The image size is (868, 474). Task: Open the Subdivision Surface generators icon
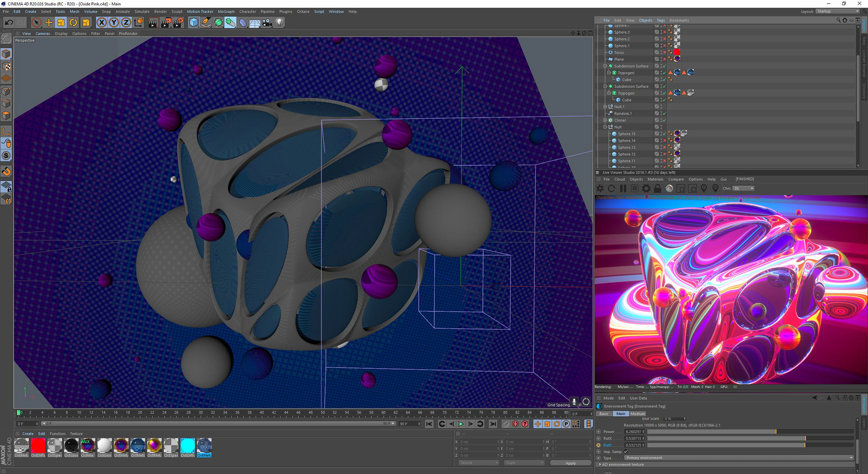218,22
